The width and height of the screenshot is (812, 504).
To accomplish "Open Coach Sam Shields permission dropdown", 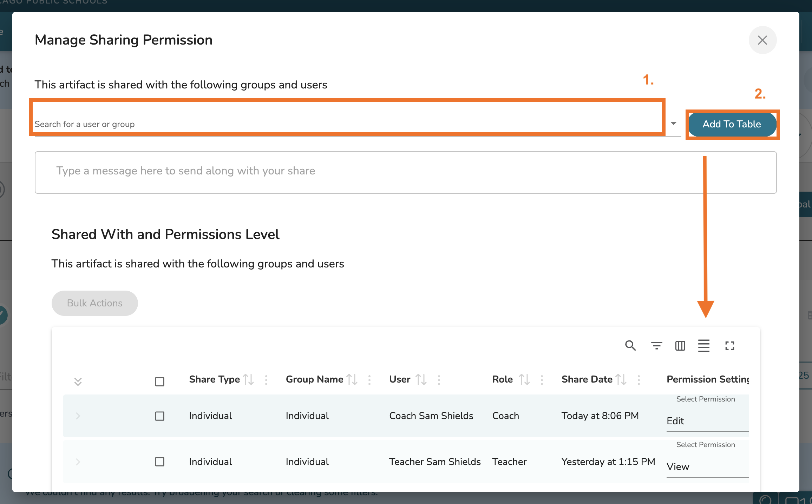I will pyautogui.click(x=707, y=421).
